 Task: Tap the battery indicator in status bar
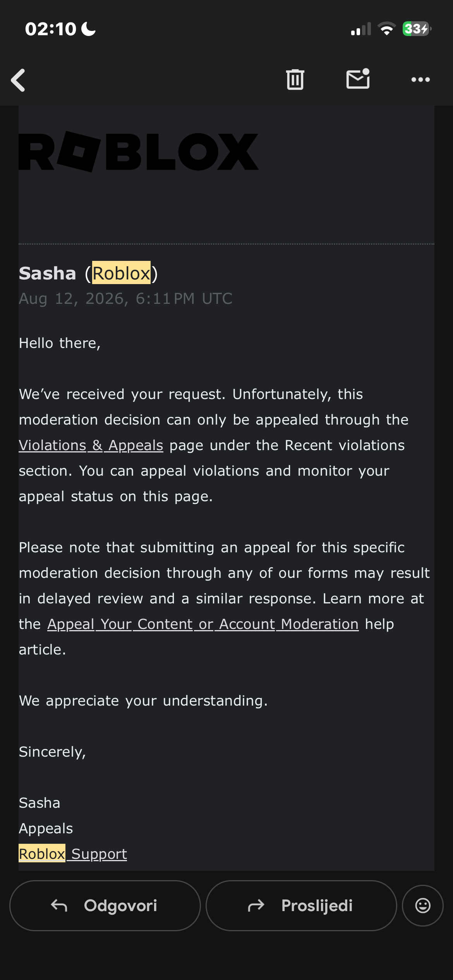[x=417, y=29]
